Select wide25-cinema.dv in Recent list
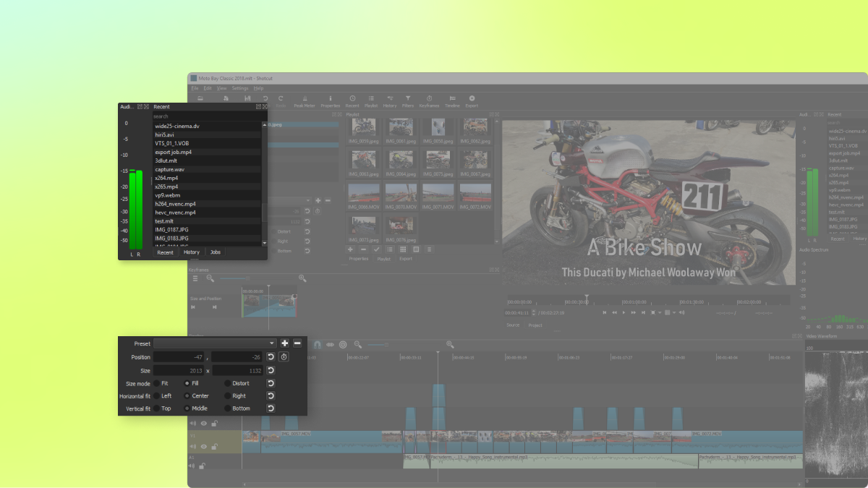 coord(207,127)
